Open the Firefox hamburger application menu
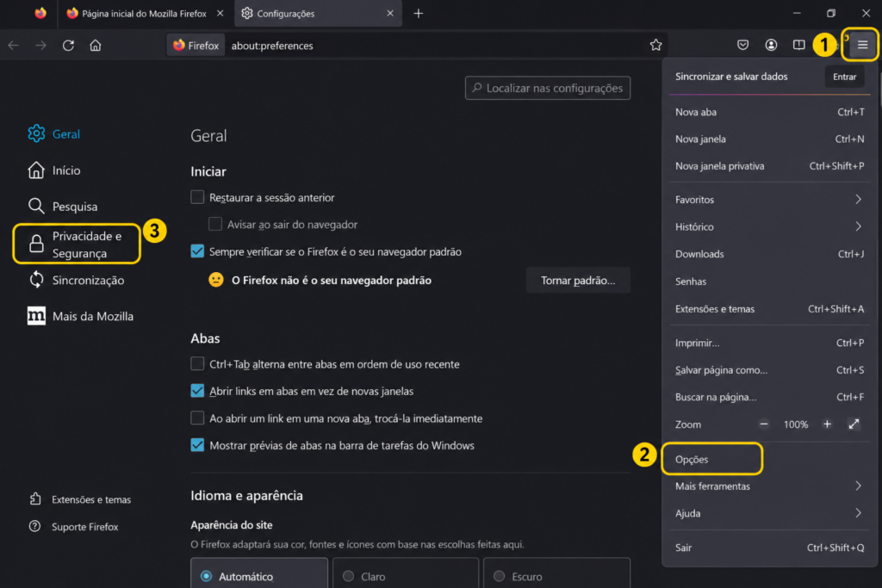The image size is (882, 588). coord(861,45)
